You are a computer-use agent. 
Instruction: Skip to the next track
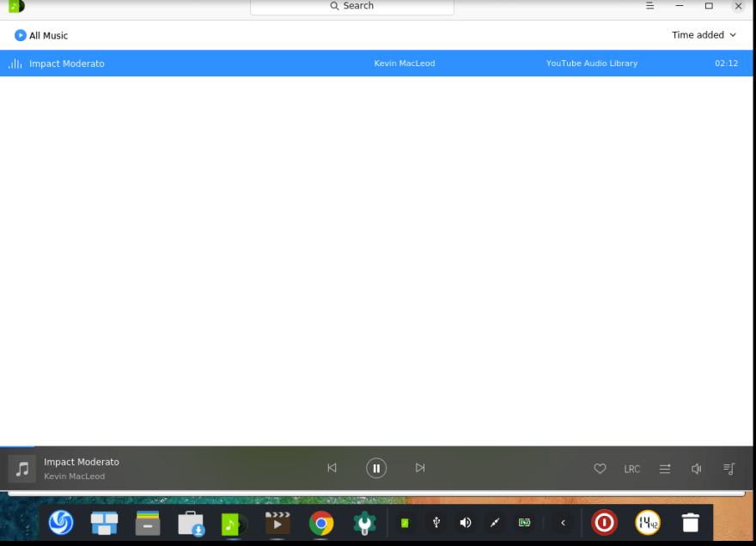pos(420,468)
